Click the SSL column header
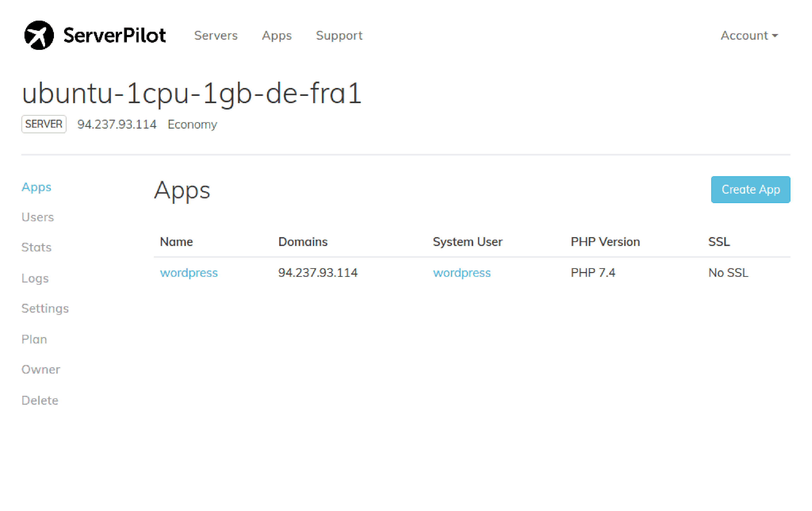This screenshot has width=812, height=511. pos(719,242)
